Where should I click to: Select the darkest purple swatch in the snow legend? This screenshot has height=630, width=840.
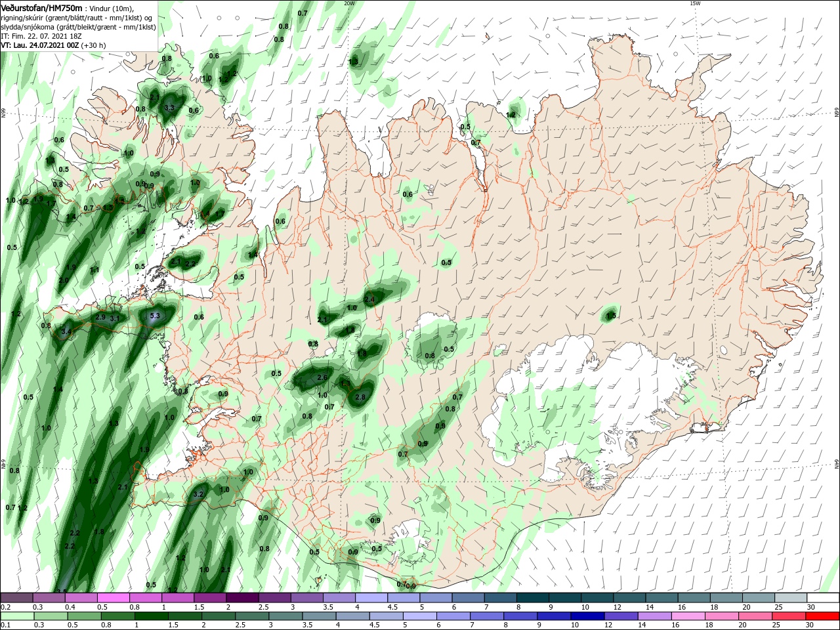pyautogui.click(x=242, y=598)
